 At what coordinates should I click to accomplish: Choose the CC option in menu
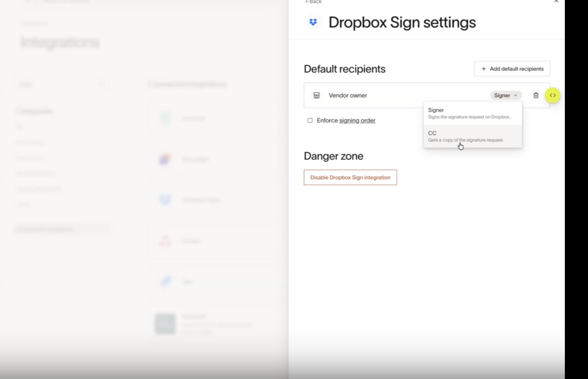[x=473, y=136]
